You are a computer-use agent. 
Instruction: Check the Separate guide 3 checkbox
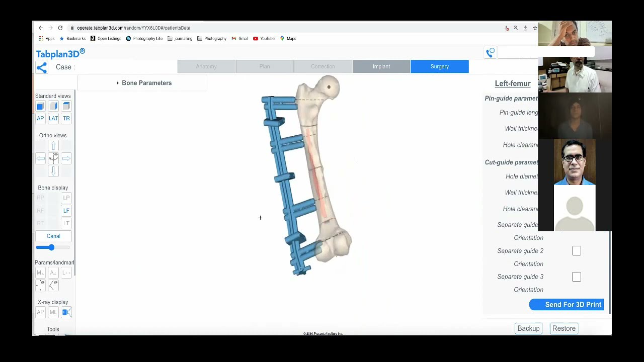coord(577,277)
